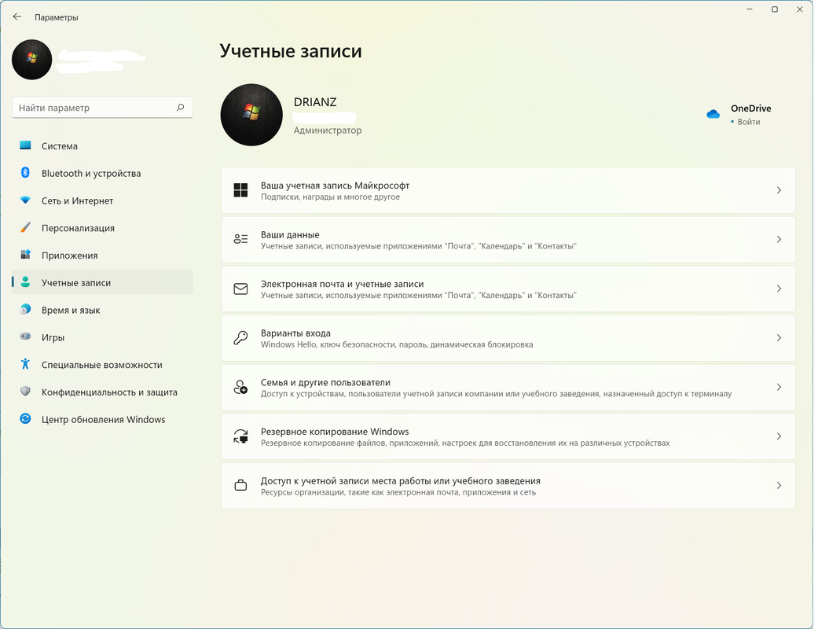Open the Приложения category
The height and width of the screenshot is (629, 840).
tap(102, 256)
